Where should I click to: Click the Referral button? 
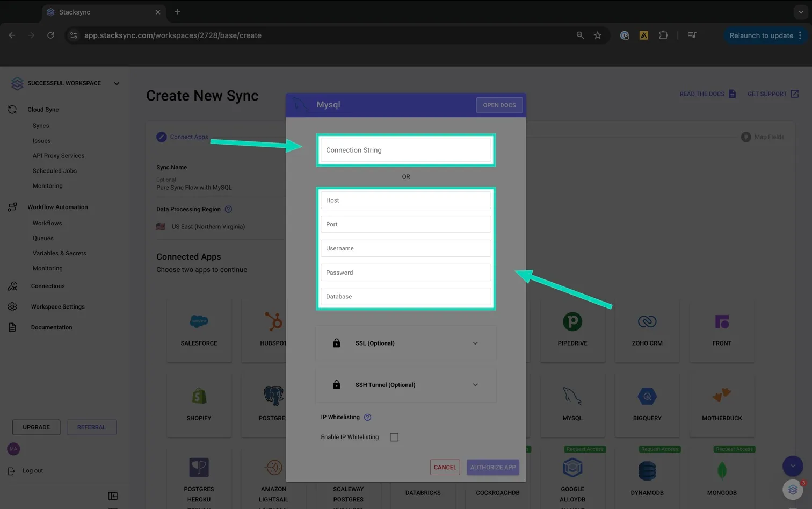click(x=91, y=427)
